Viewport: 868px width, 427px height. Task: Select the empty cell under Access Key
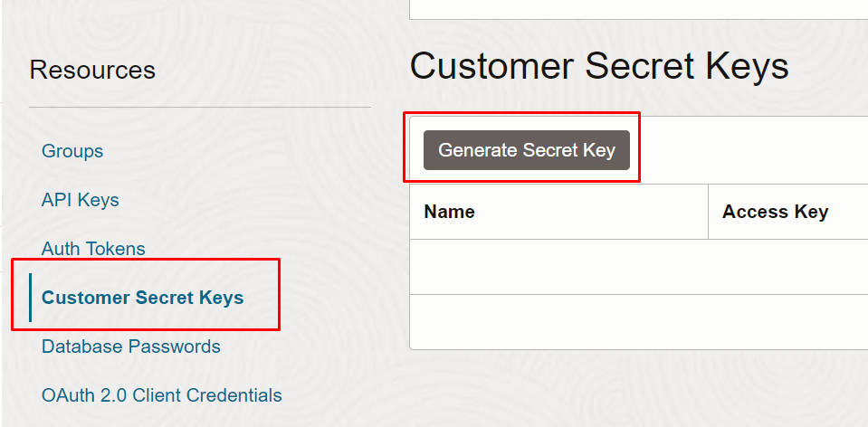(x=788, y=267)
